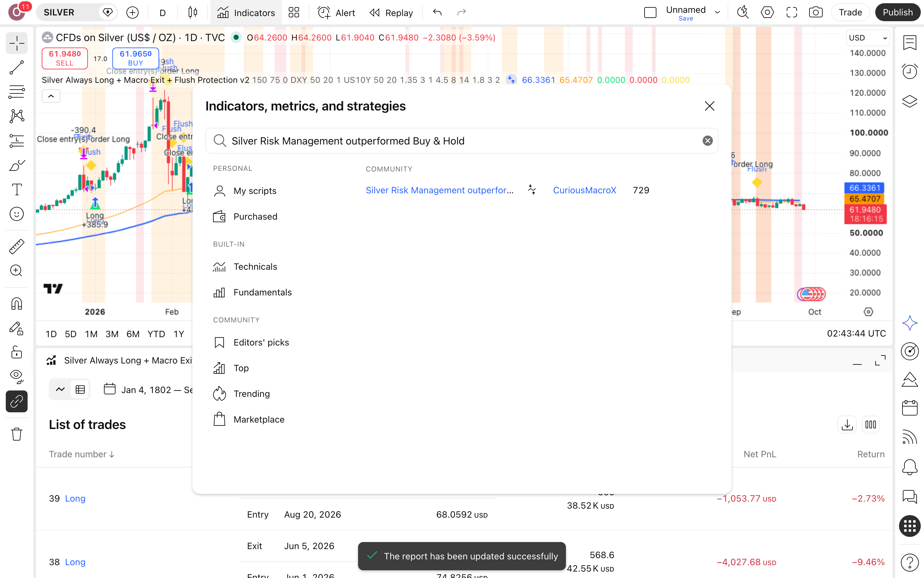Open the text annotation tool
This screenshot has height=578, width=924.
[16, 189]
